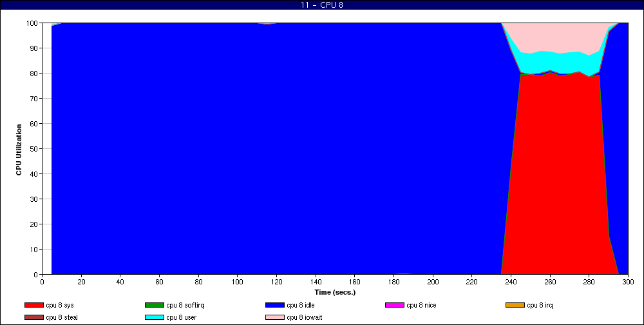Screen dimensions: 644x325
Task: Select the 'cpu 8 softirq' legend label
Action: pyautogui.click(x=185, y=305)
